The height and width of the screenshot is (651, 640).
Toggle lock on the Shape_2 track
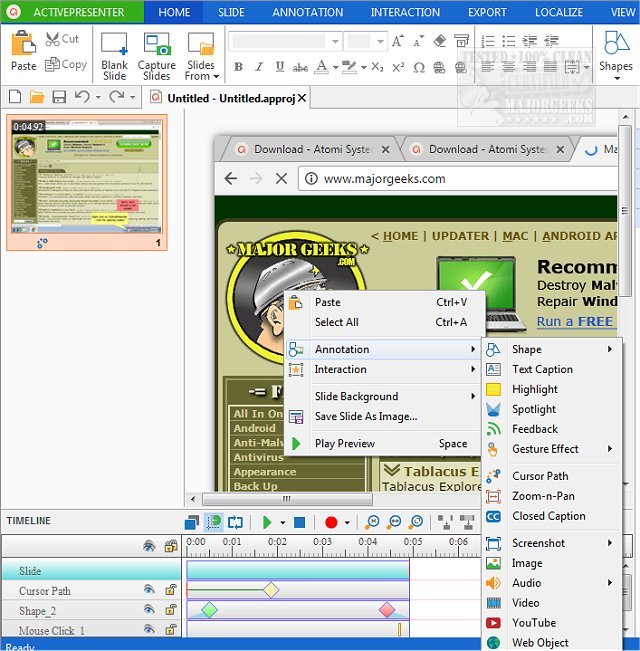click(x=171, y=609)
